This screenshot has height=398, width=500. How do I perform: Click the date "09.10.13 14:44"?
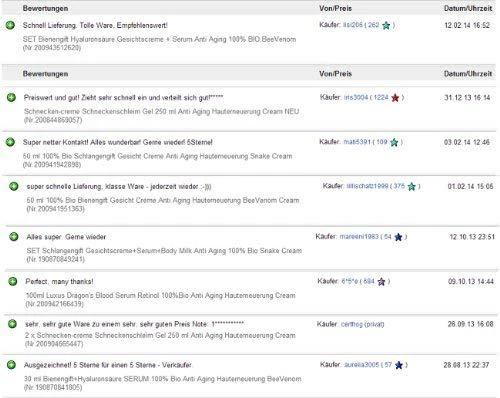click(x=471, y=282)
